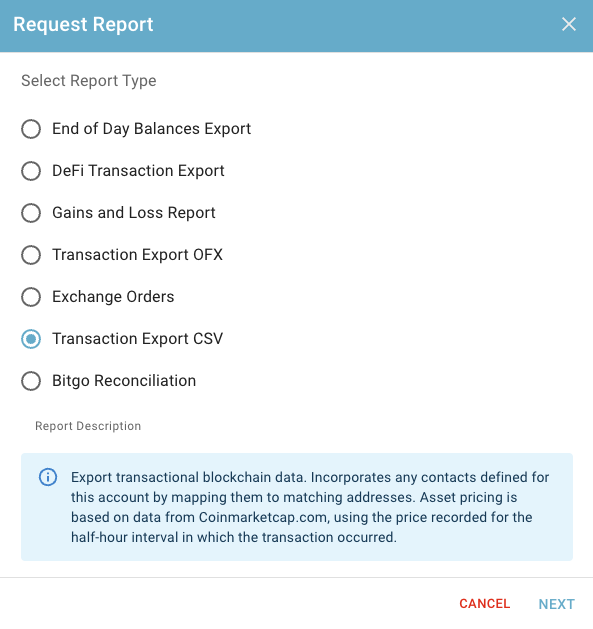The image size is (593, 629).
Task: Click the selected Transaction Export CSV radio circle
Action: 31,339
